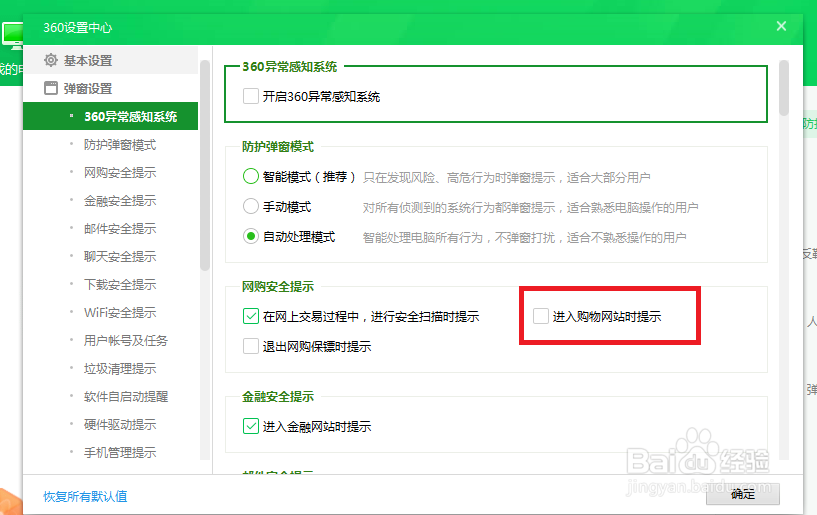Click the 网购安全提示 section heading
The image size is (817, 515).
(x=278, y=286)
